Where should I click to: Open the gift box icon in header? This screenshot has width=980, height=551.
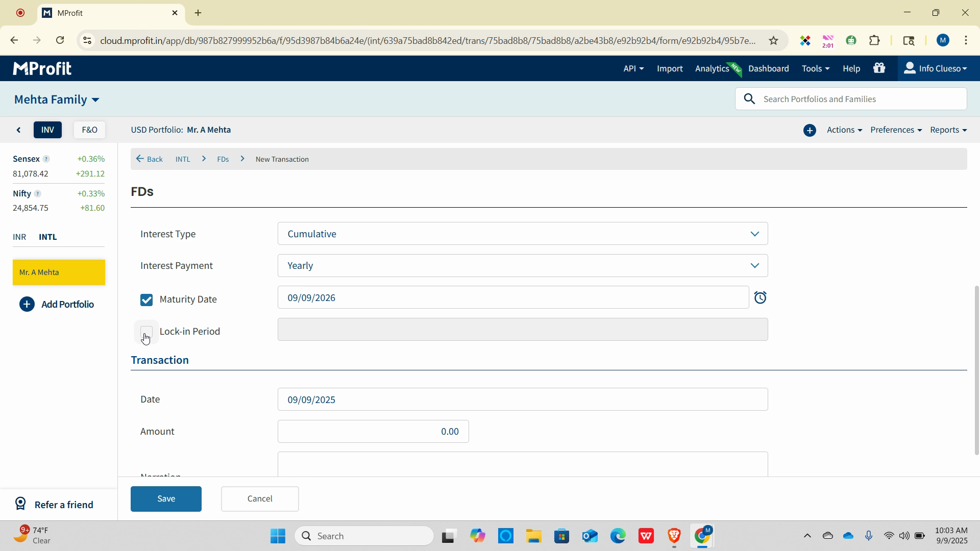point(879,68)
